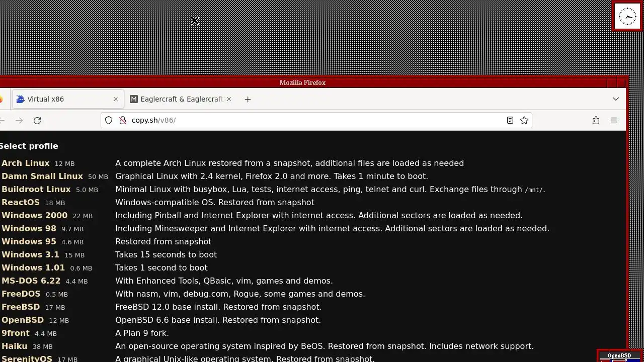Viewport: 644px width, 362px height.
Task: Open the Extensions puzzle icon
Action: click(x=596, y=120)
